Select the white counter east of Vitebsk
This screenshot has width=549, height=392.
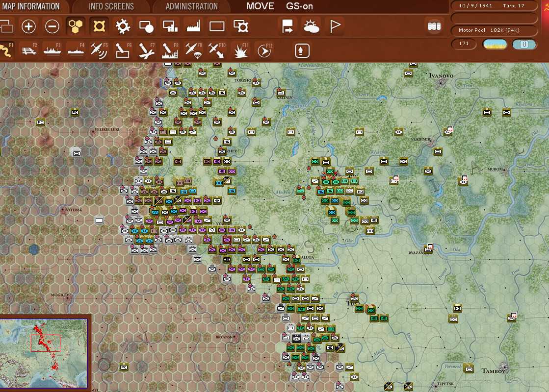pyautogui.click(x=100, y=220)
